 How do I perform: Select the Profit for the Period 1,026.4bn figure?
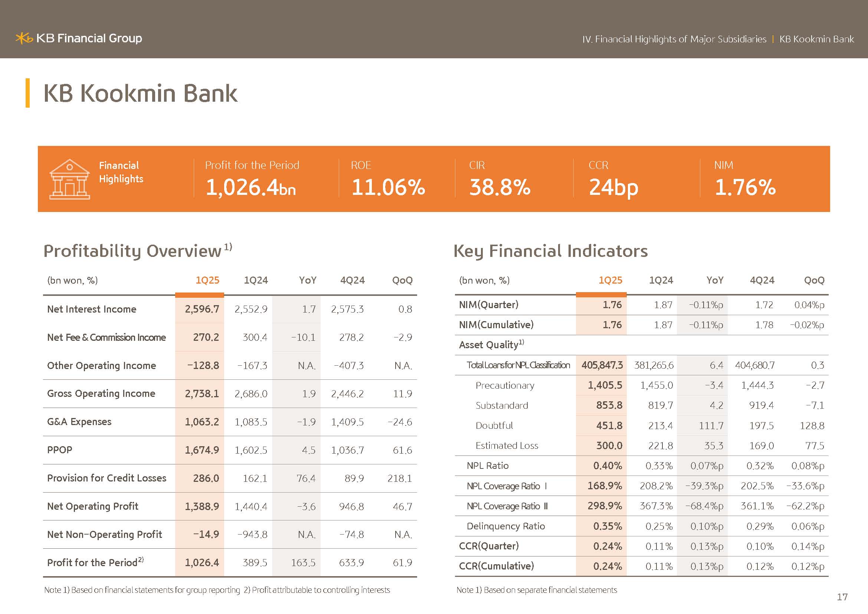pos(250,187)
